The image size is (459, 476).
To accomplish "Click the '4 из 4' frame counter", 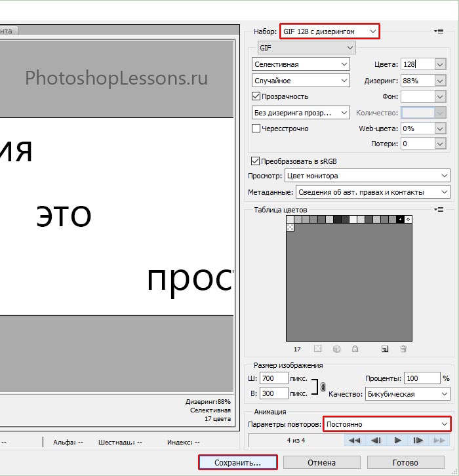I will pyautogui.click(x=296, y=440).
